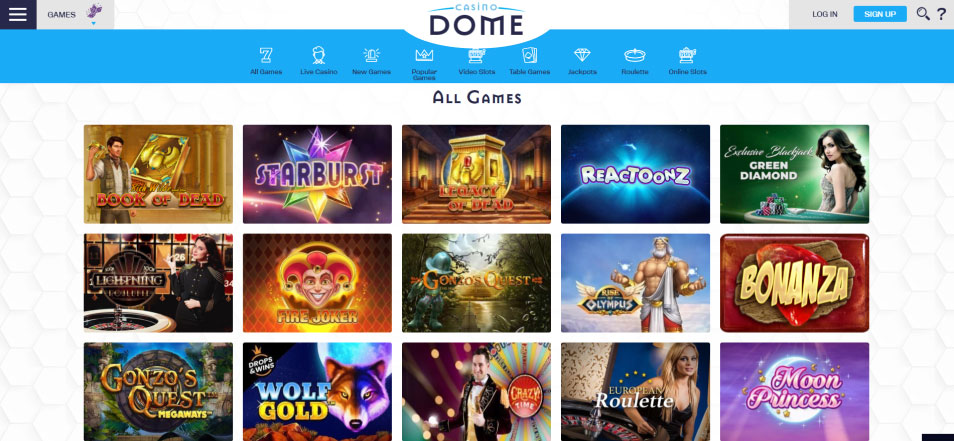The width and height of the screenshot is (954, 441).
Task: Switch to Table Games category
Action: click(x=529, y=61)
